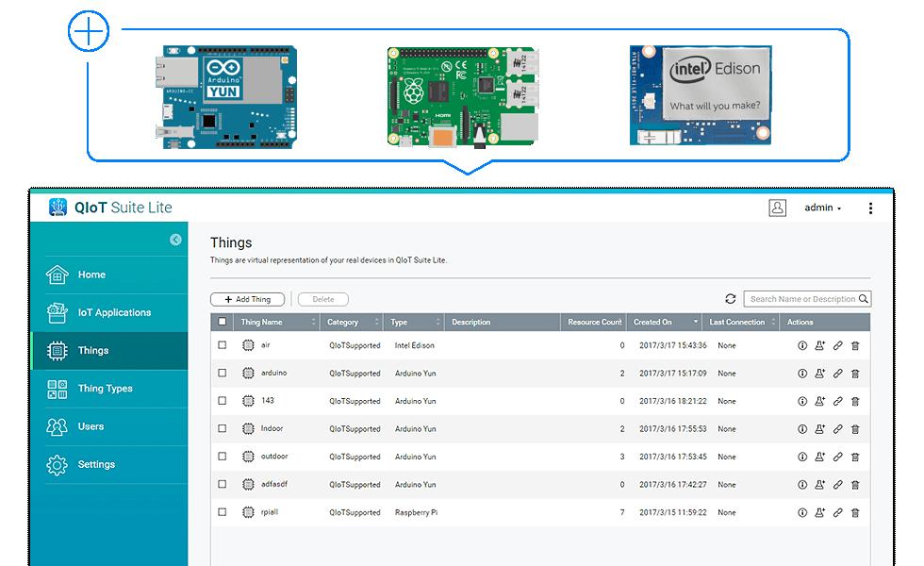Open Settings in the sidebar
The height and width of the screenshot is (566, 924).
click(x=110, y=464)
